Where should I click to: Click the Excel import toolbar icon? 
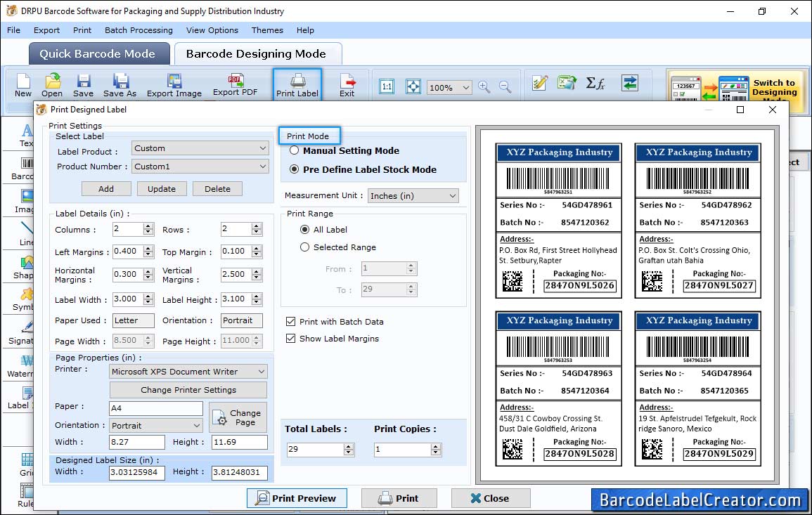pos(567,83)
